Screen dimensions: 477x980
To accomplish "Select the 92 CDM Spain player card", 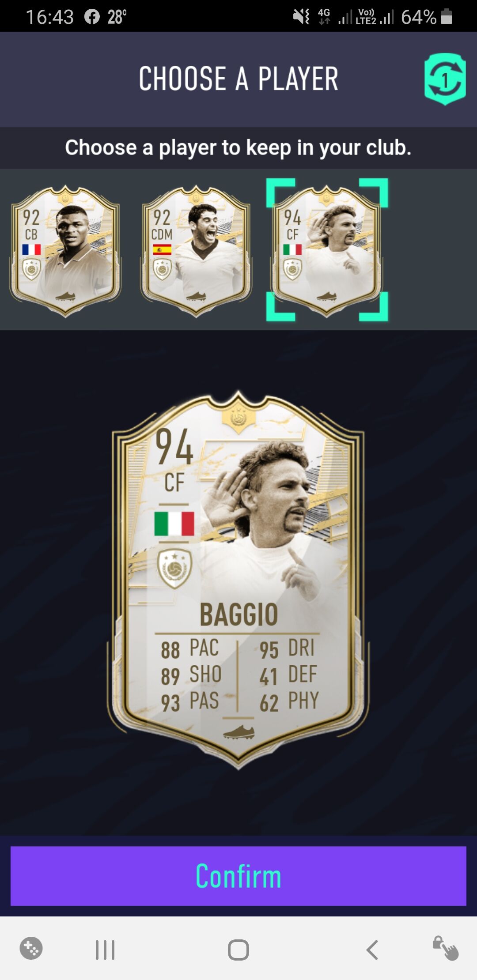I will point(196,251).
